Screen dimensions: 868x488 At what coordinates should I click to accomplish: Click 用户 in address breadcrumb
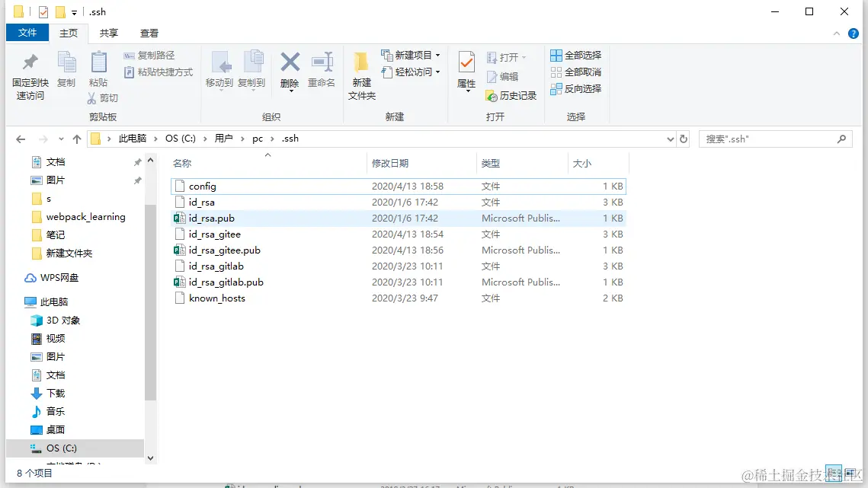point(223,139)
